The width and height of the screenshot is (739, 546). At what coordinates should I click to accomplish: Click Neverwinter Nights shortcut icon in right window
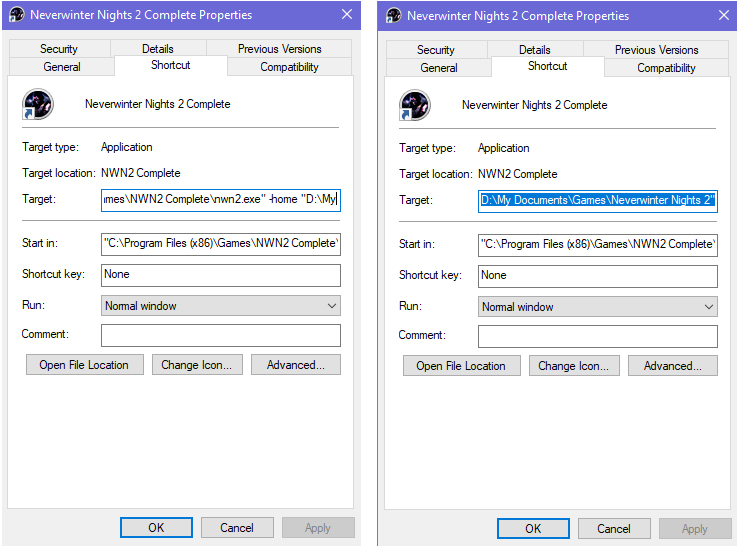coord(415,105)
